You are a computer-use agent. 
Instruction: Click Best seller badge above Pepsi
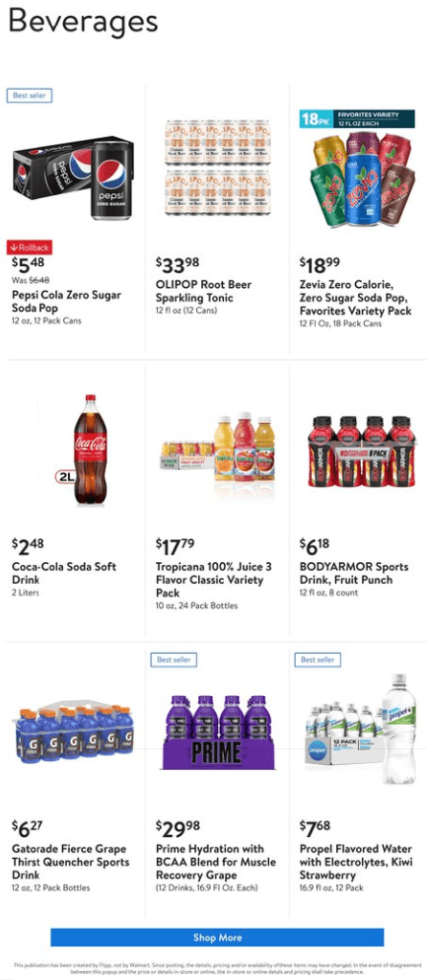pyautogui.click(x=30, y=96)
